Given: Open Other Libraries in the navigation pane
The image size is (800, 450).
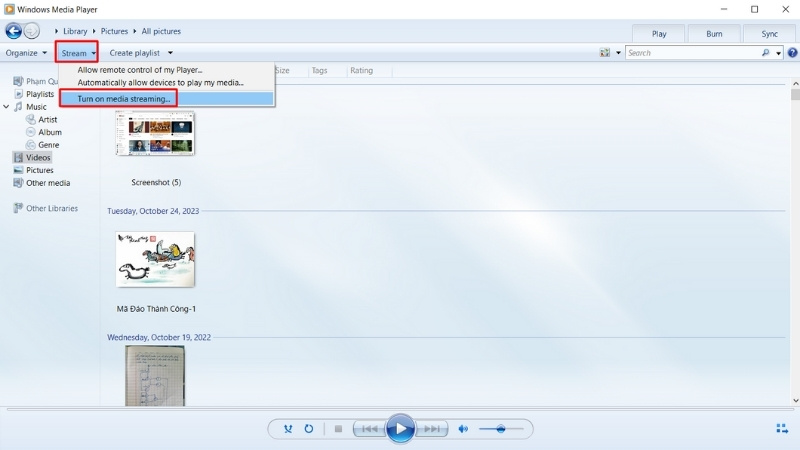Looking at the screenshot, I should 52,208.
